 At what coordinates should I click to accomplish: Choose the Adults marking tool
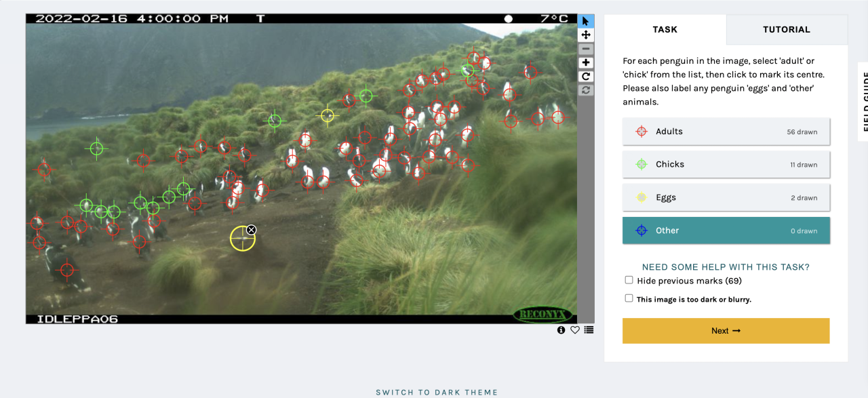(726, 132)
